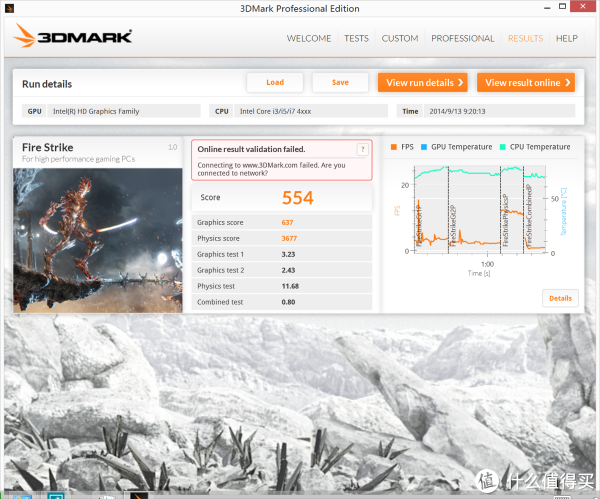Click the Save button

[x=340, y=82]
